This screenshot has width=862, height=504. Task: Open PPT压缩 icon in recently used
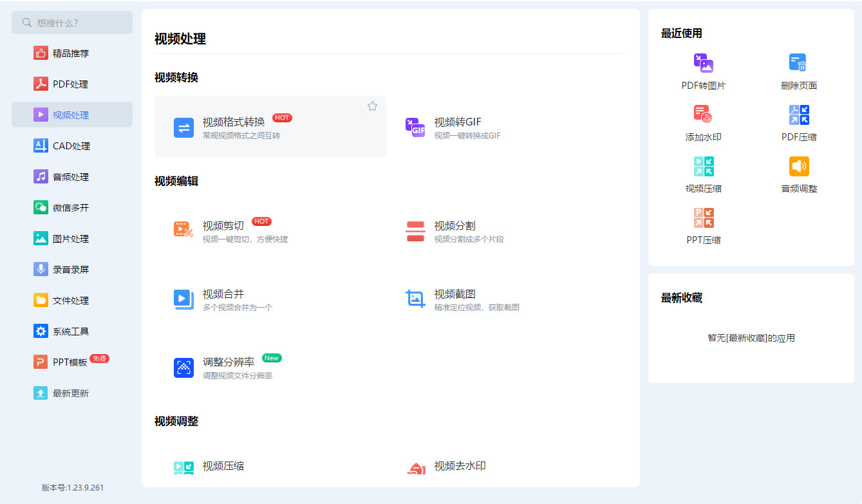pos(704,218)
